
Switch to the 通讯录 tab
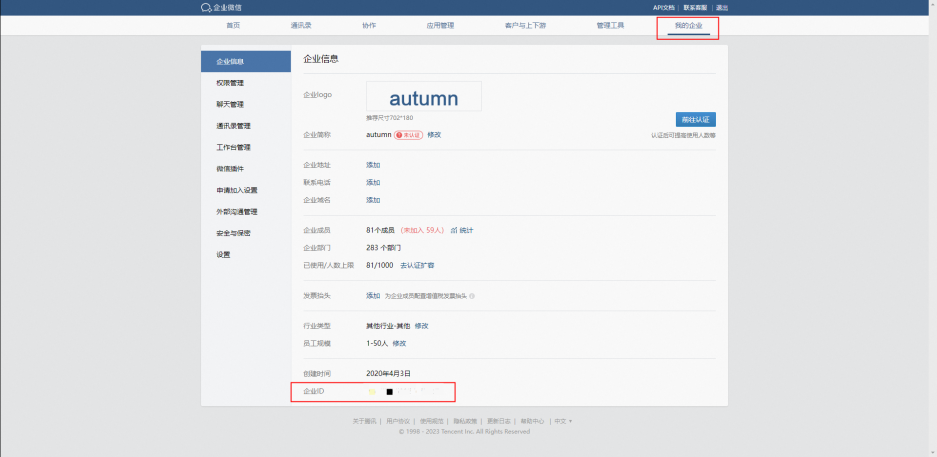pyautogui.click(x=302, y=25)
